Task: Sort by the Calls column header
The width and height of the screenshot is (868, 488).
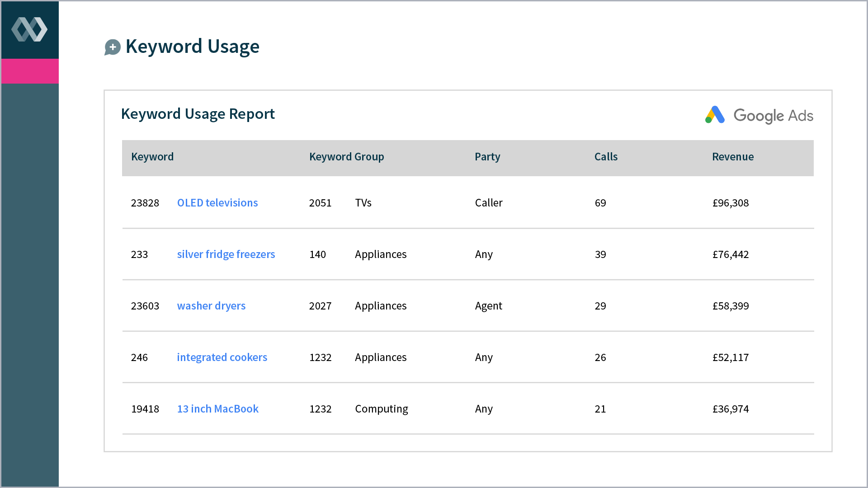Action: (x=606, y=157)
